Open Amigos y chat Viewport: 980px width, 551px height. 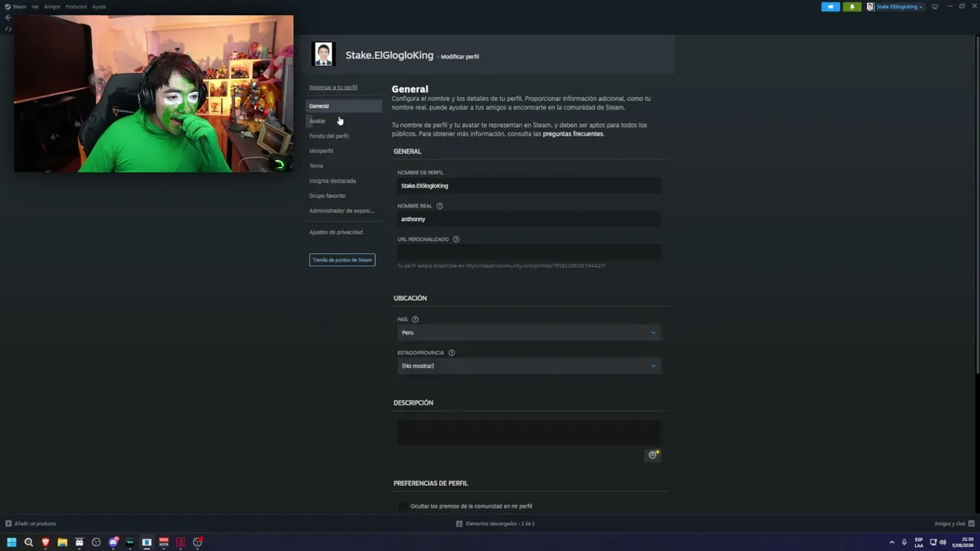click(954, 523)
